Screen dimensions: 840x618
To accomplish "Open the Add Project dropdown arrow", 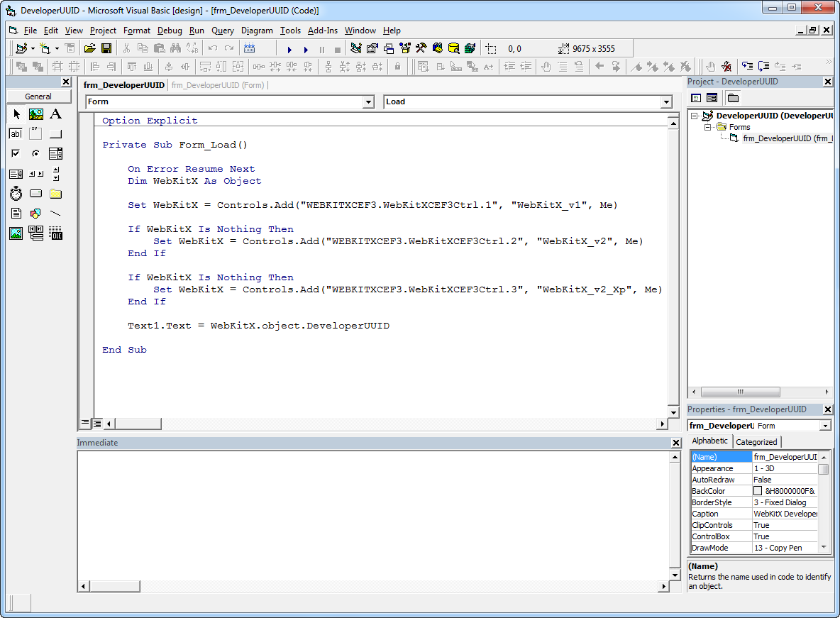I will (x=33, y=49).
